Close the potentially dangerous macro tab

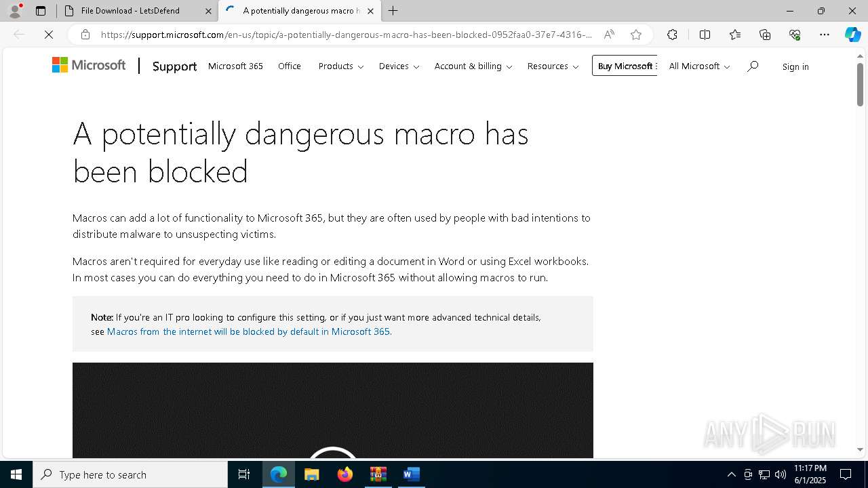pyautogui.click(x=370, y=11)
